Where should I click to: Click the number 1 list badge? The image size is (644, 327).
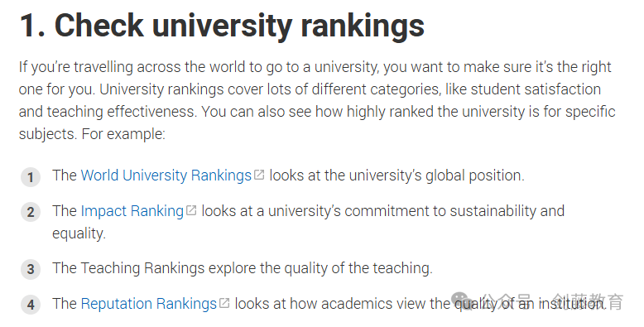coord(31,177)
